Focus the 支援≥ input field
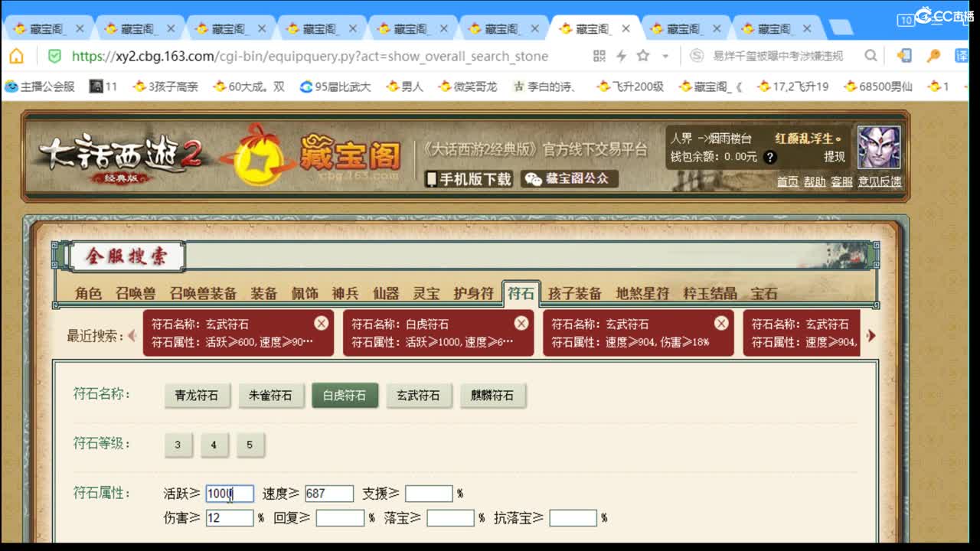The image size is (980, 551). point(429,494)
